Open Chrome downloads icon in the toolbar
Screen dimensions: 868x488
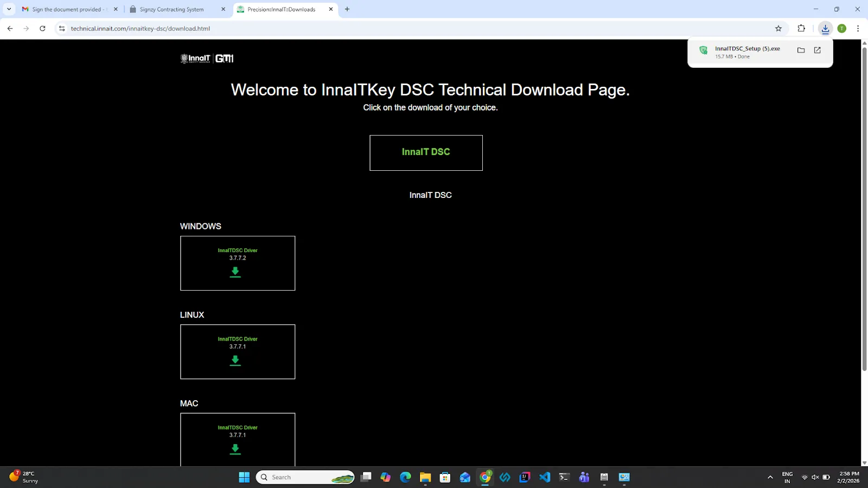[825, 29]
